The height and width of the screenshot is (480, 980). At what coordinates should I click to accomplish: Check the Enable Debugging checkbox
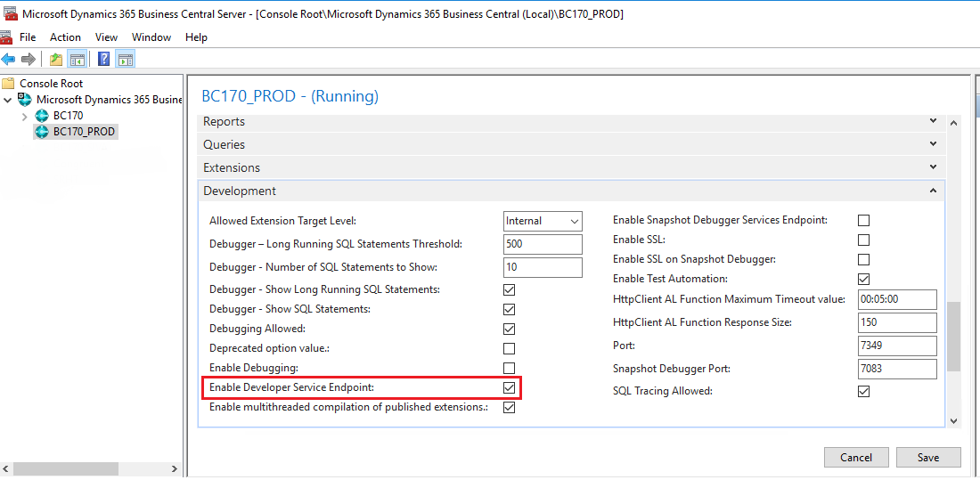point(509,368)
